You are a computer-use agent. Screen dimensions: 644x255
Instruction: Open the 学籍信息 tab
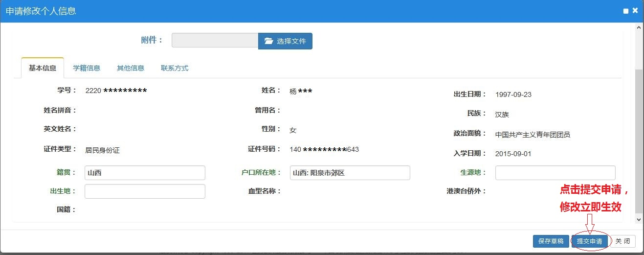[87, 68]
